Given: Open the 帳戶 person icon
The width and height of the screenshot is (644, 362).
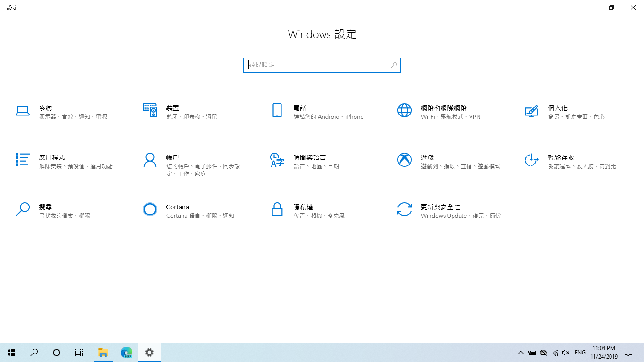Looking at the screenshot, I should tap(150, 160).
